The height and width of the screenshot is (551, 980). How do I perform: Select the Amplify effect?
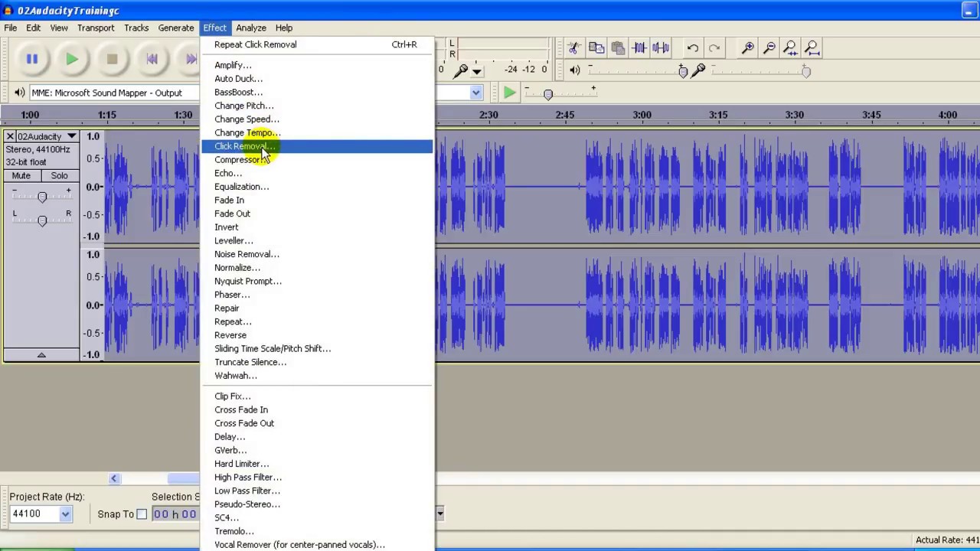(x=317, y=65)
